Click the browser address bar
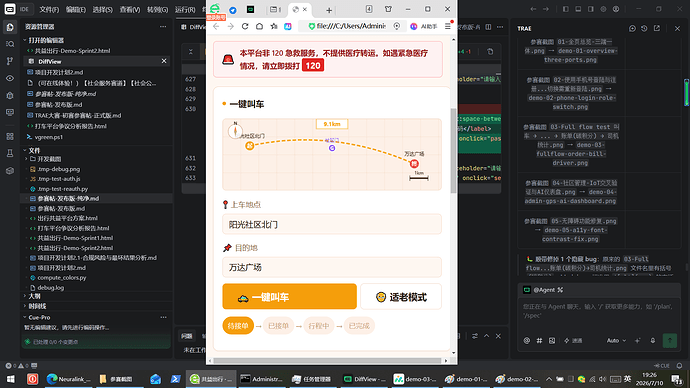 (x=351, y=26)
